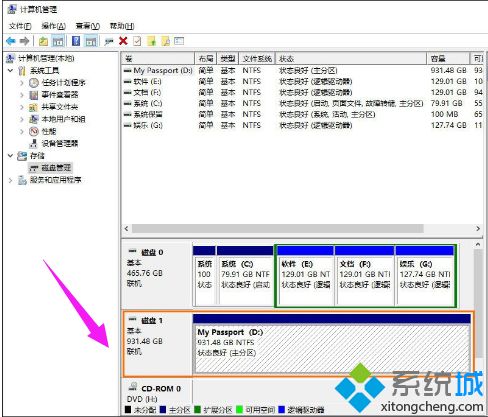Click the Properties checkmark toolbar icon

pos(137,41)
